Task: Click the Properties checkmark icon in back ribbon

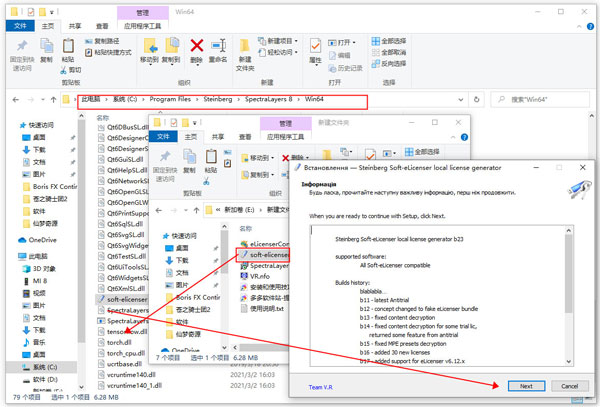Action: click(315, 46)
